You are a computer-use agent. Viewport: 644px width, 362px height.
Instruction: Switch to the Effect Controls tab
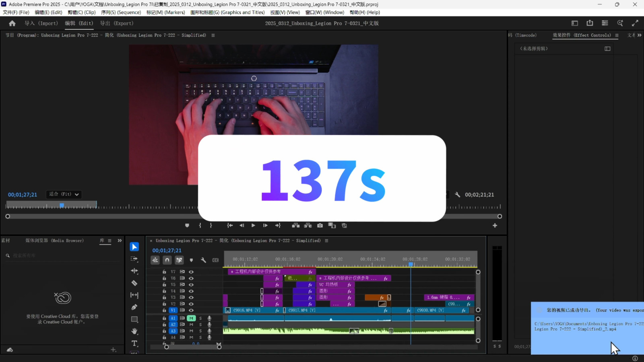coord(582,35)
